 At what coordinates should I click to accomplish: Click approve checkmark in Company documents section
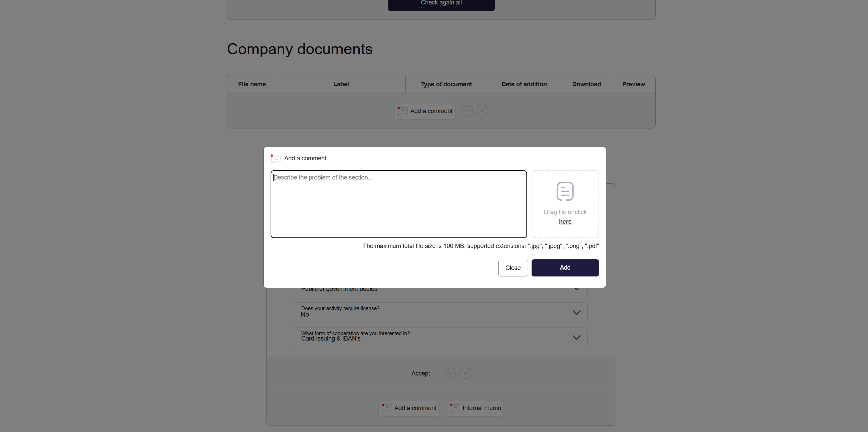pos(467,111)
